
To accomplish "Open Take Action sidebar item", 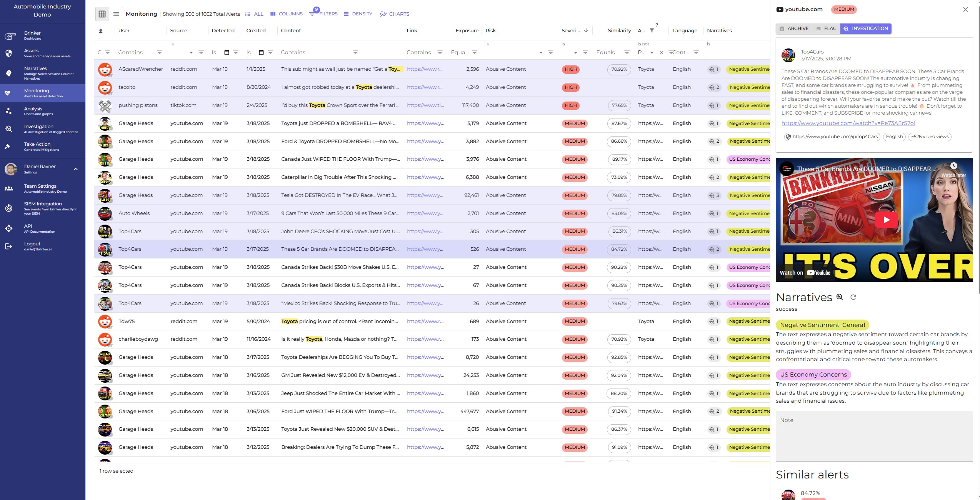I will click(37, 146).
